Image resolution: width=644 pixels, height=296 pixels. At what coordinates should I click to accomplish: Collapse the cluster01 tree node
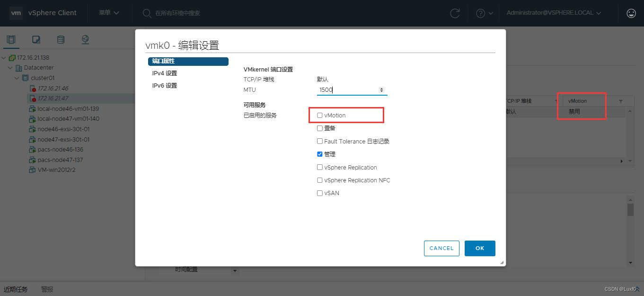17,77
